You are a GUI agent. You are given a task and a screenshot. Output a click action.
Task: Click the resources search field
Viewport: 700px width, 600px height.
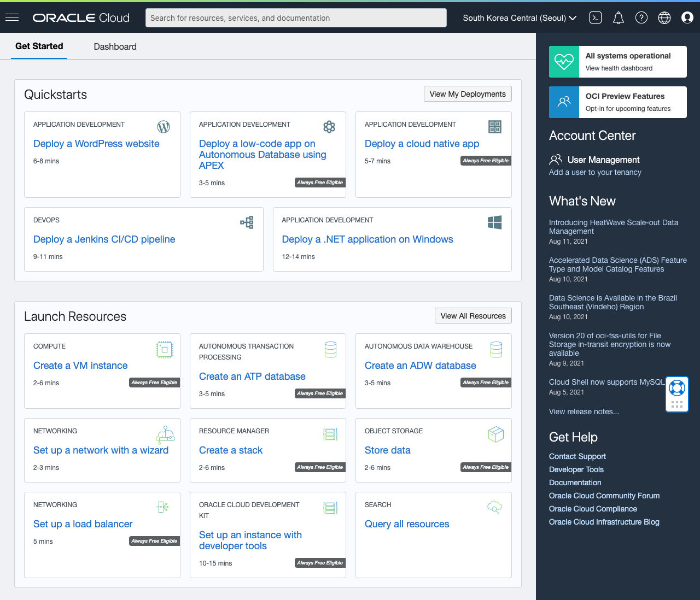tap(296, 17)
